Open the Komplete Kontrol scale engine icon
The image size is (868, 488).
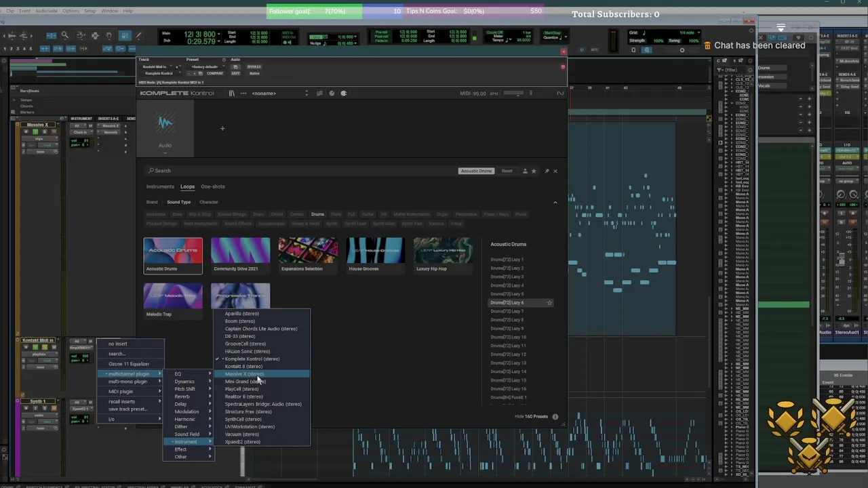tap(332, 94)
